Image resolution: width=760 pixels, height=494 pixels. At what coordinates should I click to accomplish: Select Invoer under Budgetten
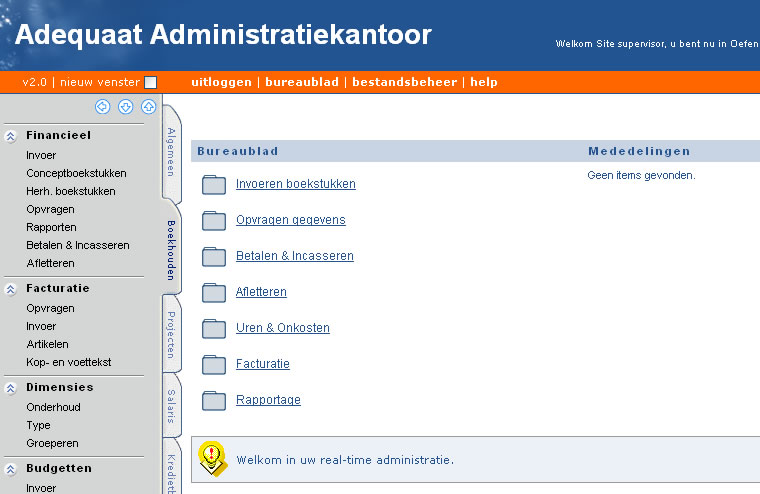41,488
